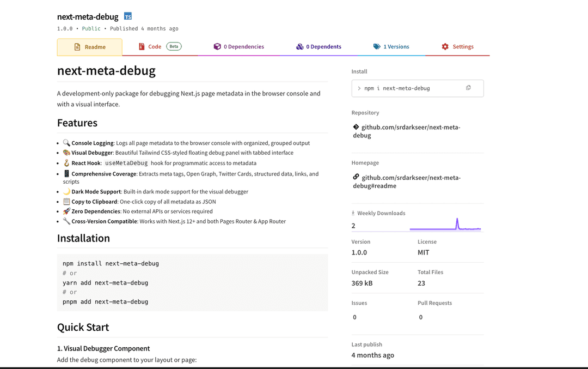Click the link icon beside homepage URL
The height and width of the screenshot is (369, 588).
356,177
